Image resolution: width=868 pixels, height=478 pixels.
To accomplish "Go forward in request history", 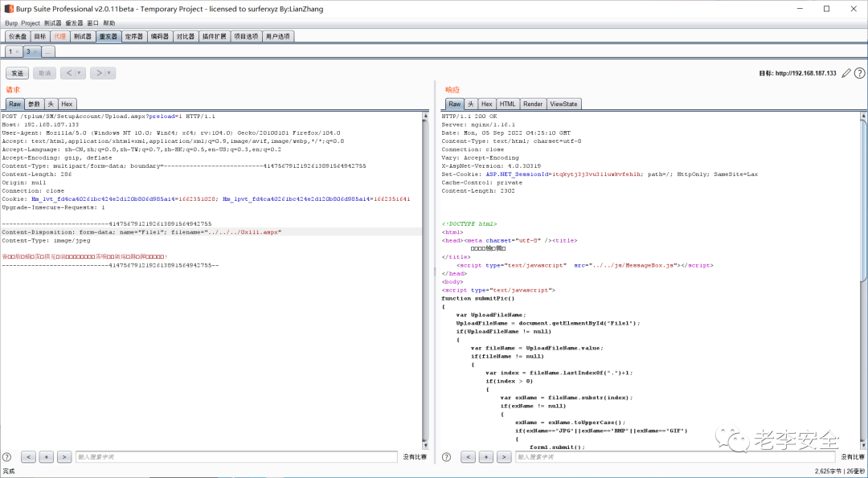I will pos(99,73).
